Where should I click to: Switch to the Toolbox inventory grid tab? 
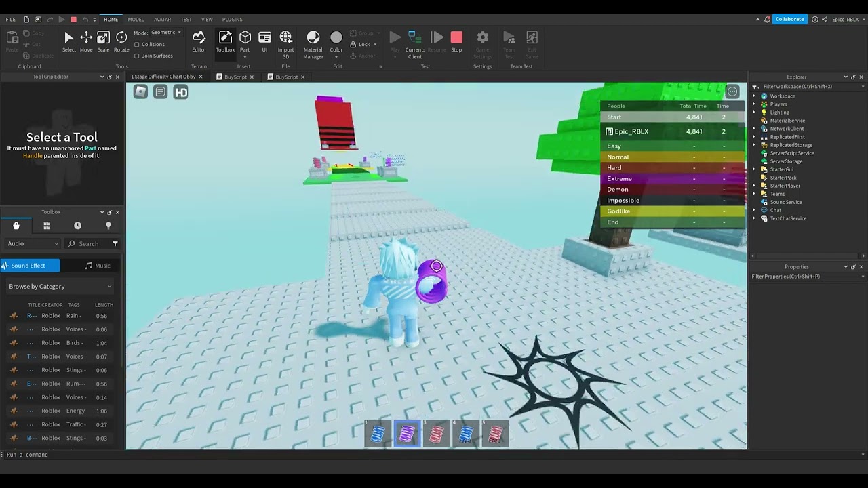(x=47, y=226)
